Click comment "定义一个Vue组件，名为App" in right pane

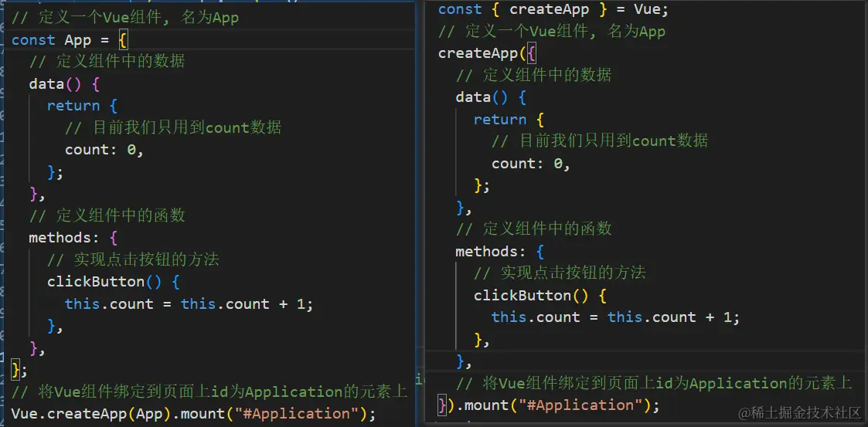(551, 31)
